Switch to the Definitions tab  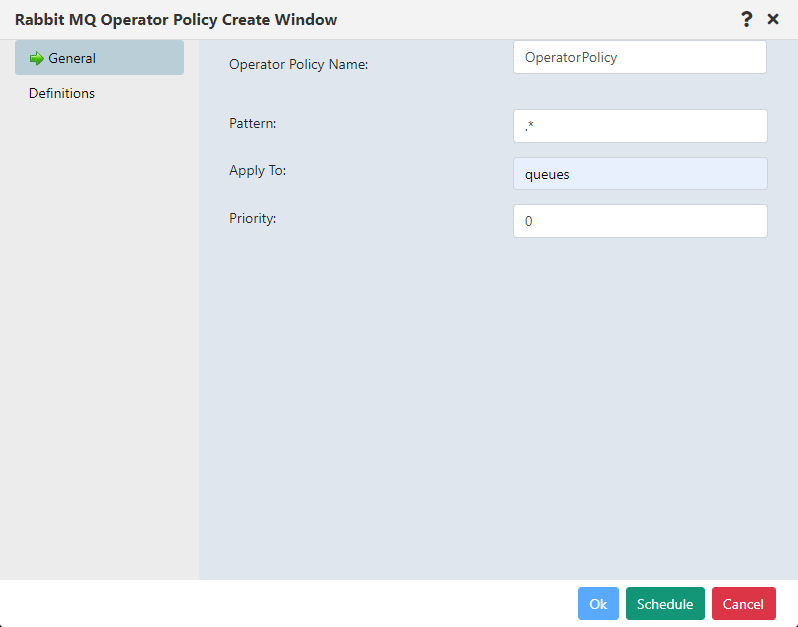(x=62, y=93)
